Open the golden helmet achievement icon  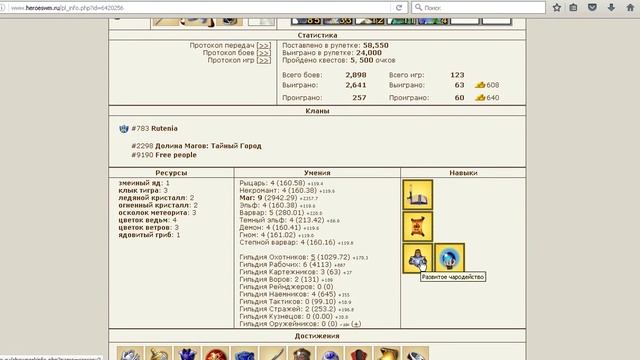(x=387, y=353)
